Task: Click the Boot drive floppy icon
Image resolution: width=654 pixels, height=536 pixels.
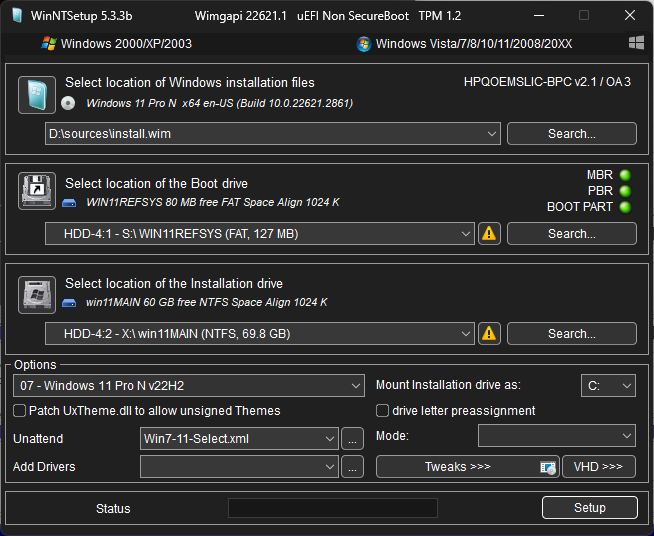Action: (37, 191)
